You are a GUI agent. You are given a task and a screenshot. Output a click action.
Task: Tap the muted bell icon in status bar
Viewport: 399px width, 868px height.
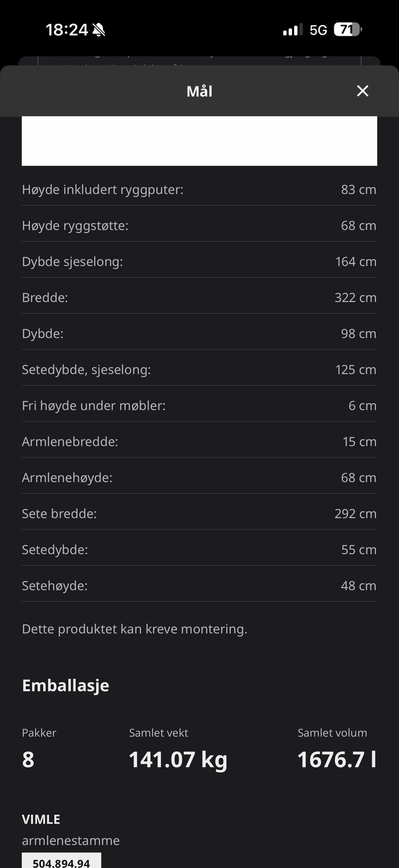pyautogui.click(x=99, y=30)
